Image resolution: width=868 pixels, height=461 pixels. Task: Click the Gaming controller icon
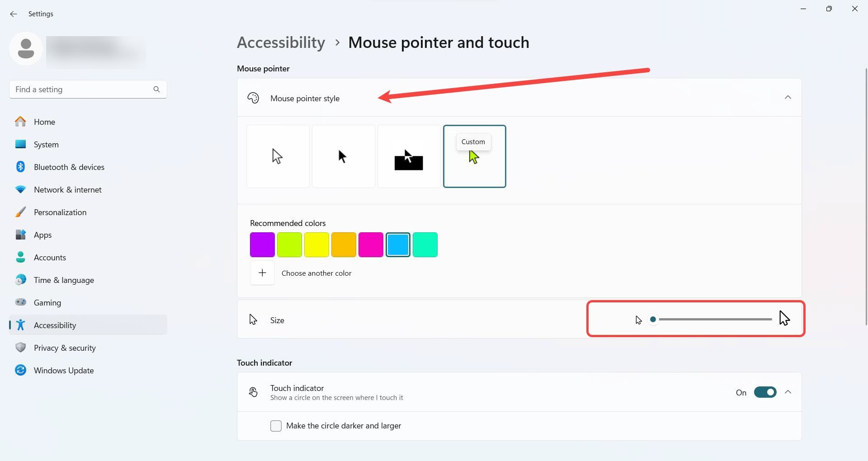click(20, 302)
